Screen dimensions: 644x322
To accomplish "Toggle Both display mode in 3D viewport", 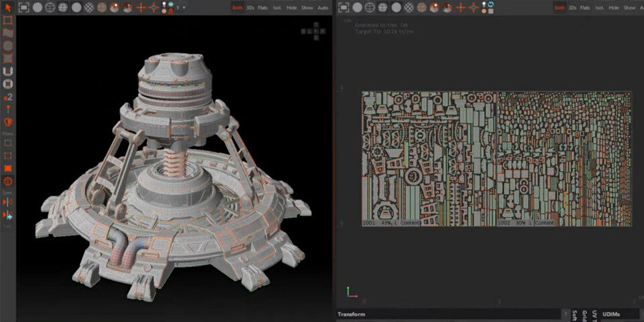I will click(x=237, y=7).
